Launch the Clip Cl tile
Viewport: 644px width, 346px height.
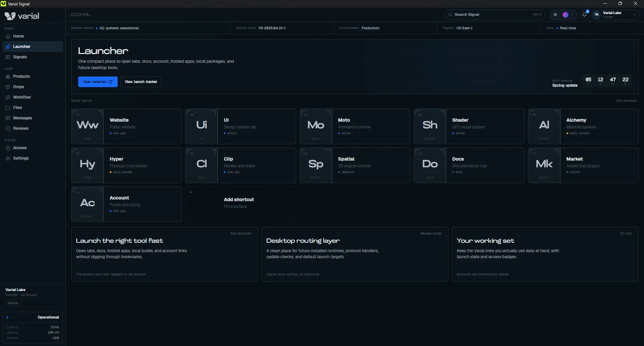coord(240,165)
